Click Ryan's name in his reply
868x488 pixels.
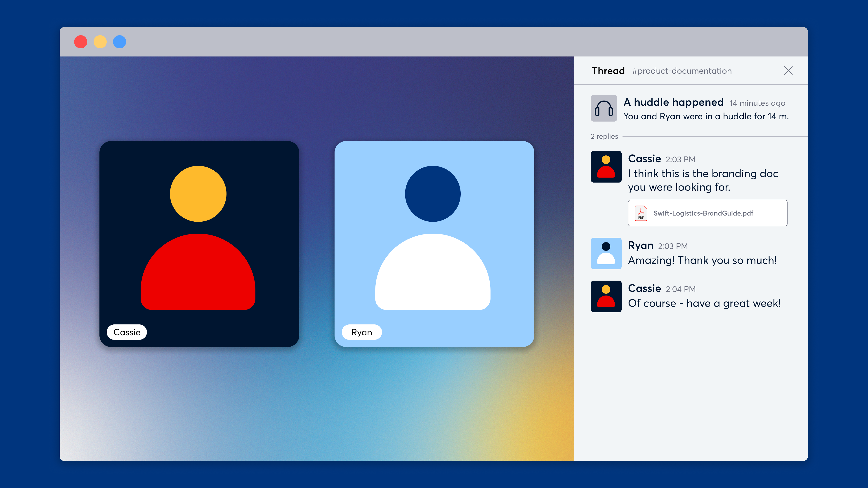coord(641,246)
